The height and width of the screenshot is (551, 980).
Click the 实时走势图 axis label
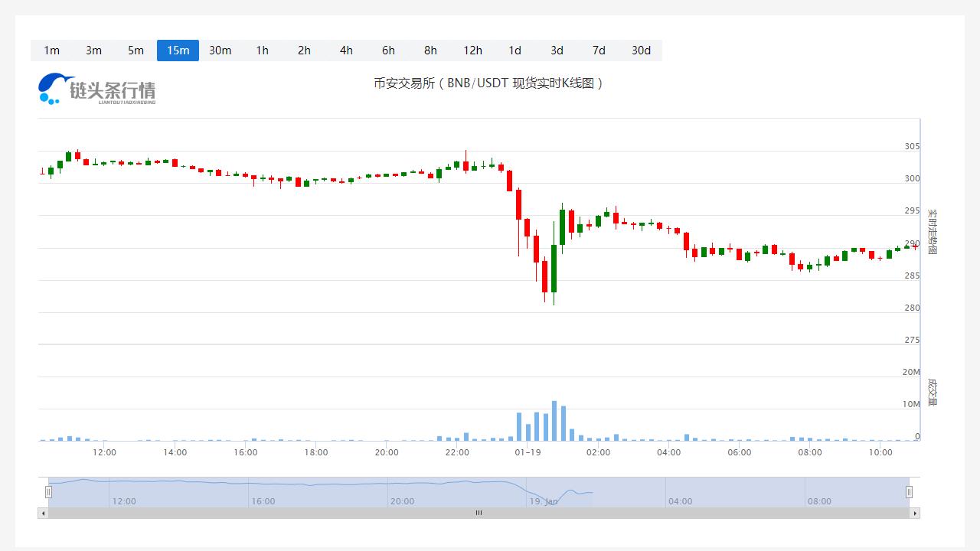click(x=932, y=232)
